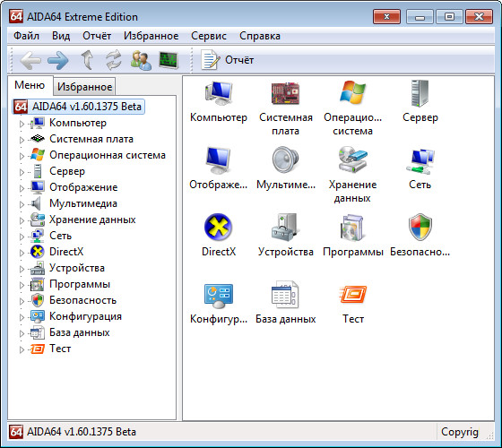
Task: Expand the Компьютер tree node arrow
Action: tap(22, 124)
